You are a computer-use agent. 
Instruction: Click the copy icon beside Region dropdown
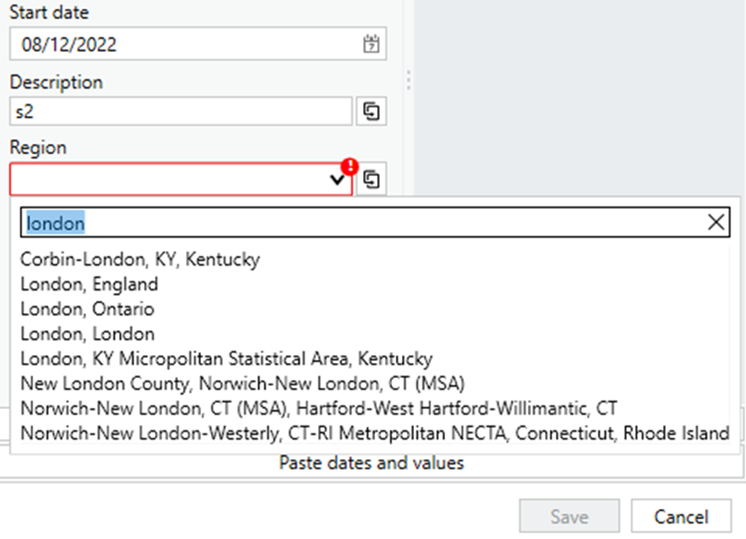coord(371,179)
